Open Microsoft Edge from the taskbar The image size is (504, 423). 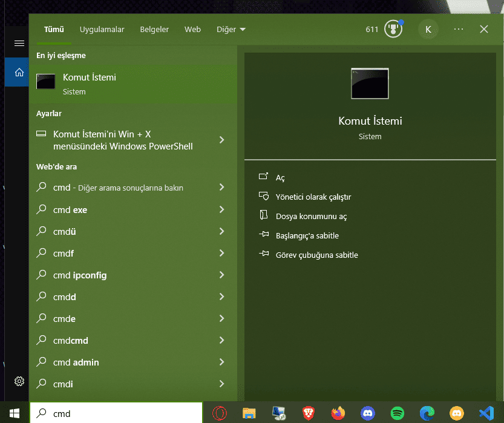pos(427,413)
